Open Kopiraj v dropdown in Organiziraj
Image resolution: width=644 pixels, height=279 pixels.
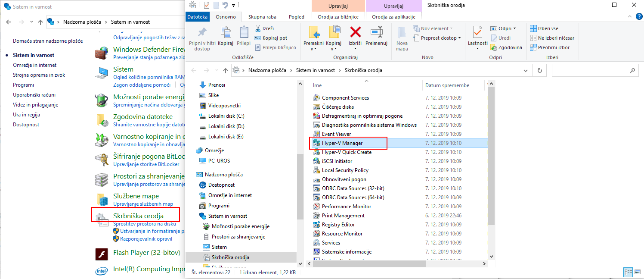point(334,46)
